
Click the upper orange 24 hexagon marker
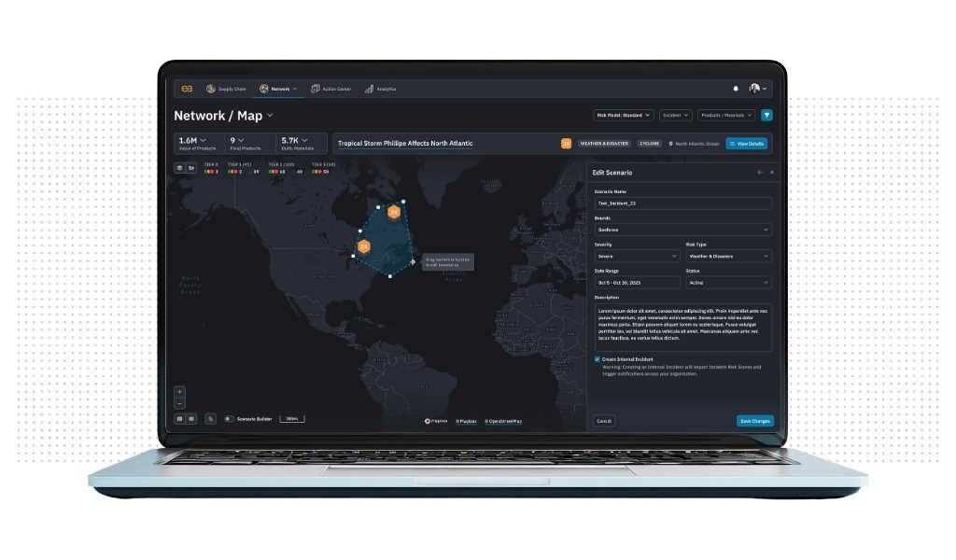point(394,213)
